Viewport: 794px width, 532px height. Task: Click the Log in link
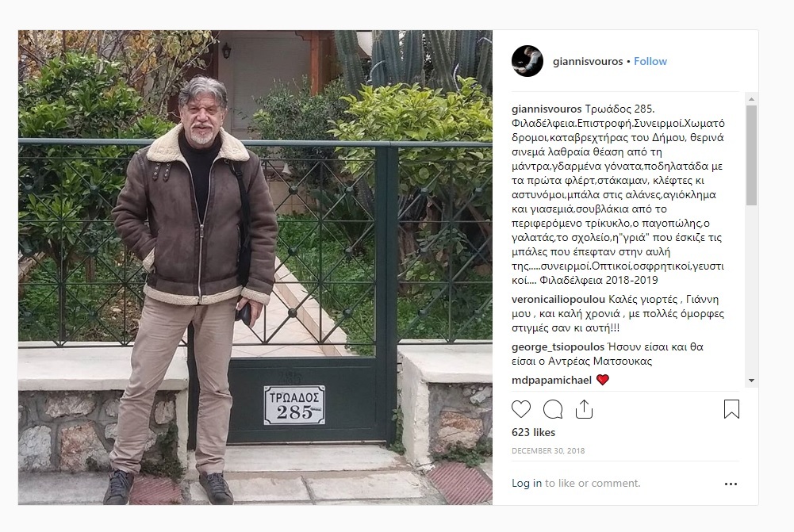click(x=527, y=483)
